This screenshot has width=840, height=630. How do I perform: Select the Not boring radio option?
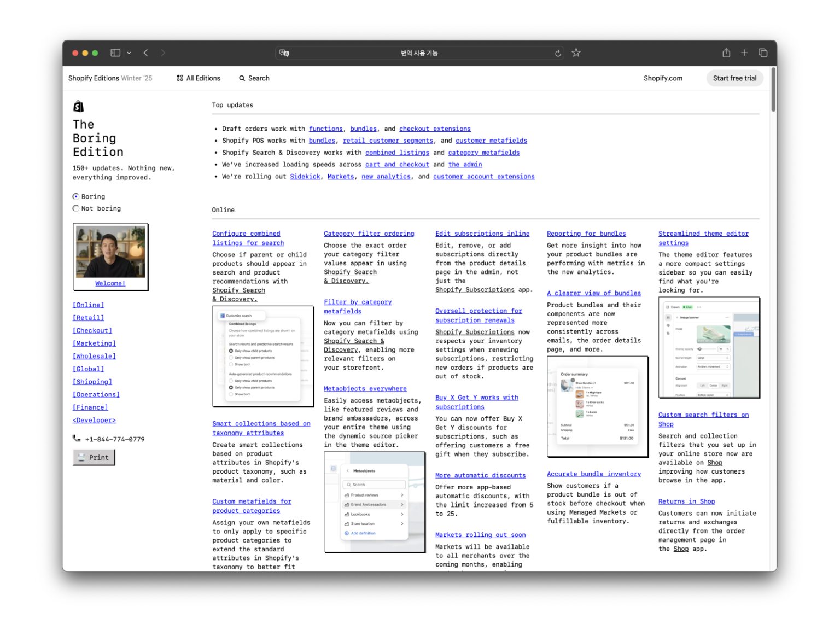(x=76, y=208)
